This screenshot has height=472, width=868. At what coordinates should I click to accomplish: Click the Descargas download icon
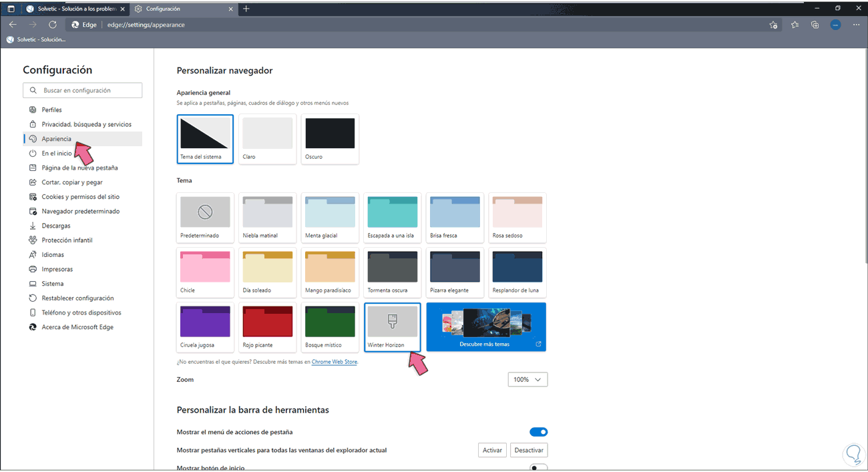point(33,226)
